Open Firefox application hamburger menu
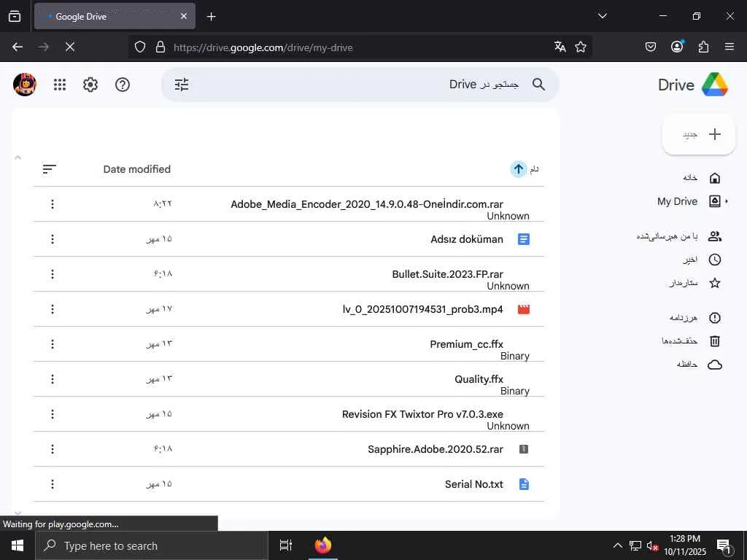This screenshot has height=560, width=747. [729, 47]
